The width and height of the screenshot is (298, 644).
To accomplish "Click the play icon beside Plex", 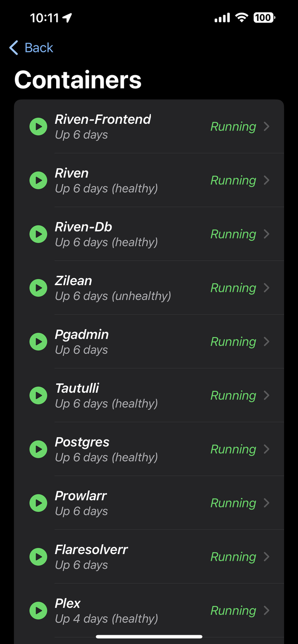I will point(38,610).
